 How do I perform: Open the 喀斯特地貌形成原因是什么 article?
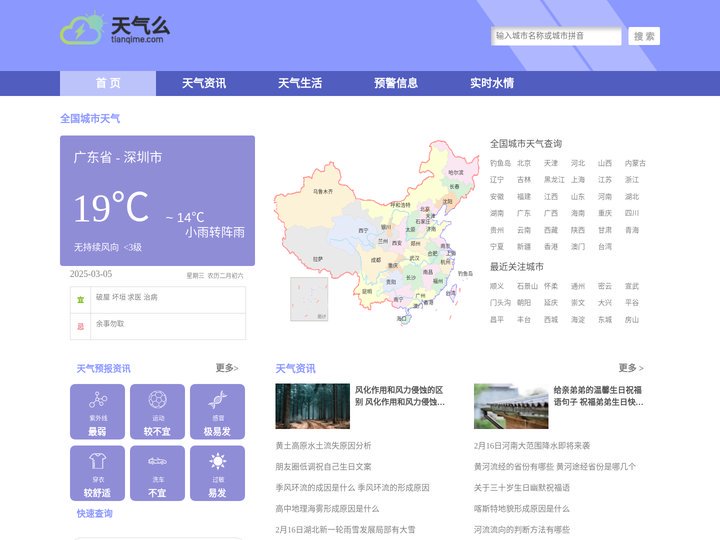click(x=522, y=509)
